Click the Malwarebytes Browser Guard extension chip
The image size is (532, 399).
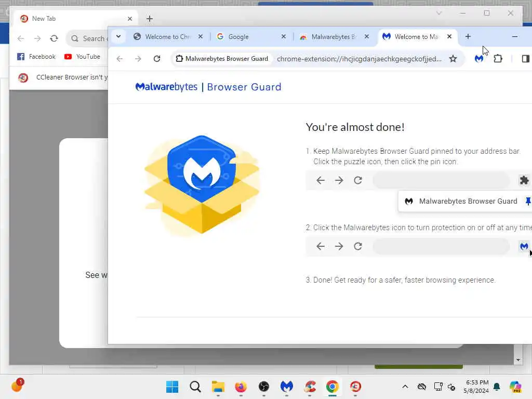(x=222, y=59)
